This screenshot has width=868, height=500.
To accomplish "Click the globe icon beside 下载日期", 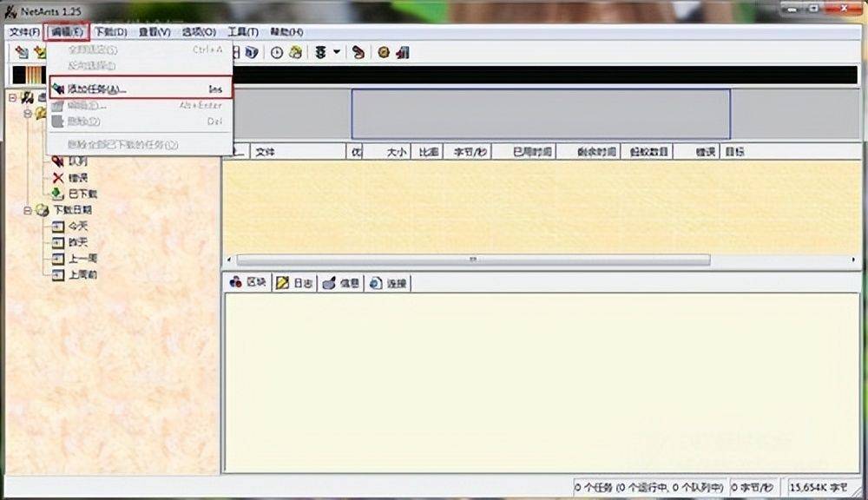I will [x=43, y=210].
